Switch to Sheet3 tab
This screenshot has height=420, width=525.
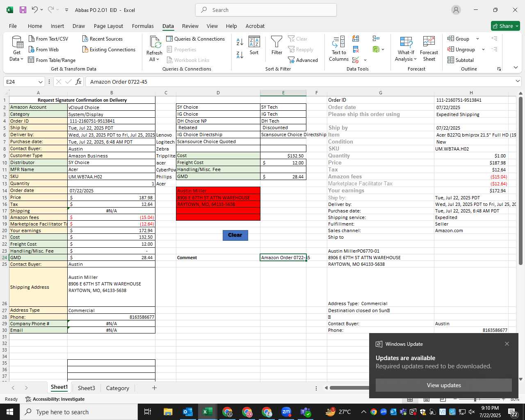(86, 388)
